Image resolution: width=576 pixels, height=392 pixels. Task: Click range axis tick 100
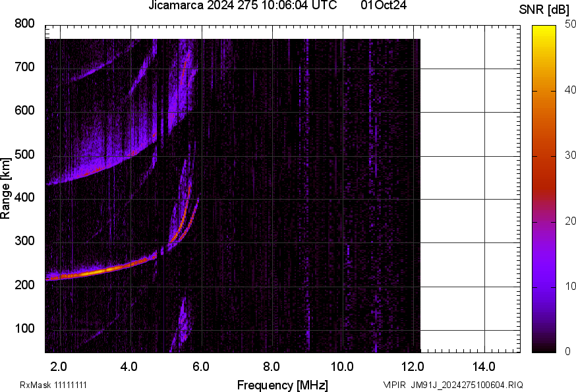coord(24,328)
